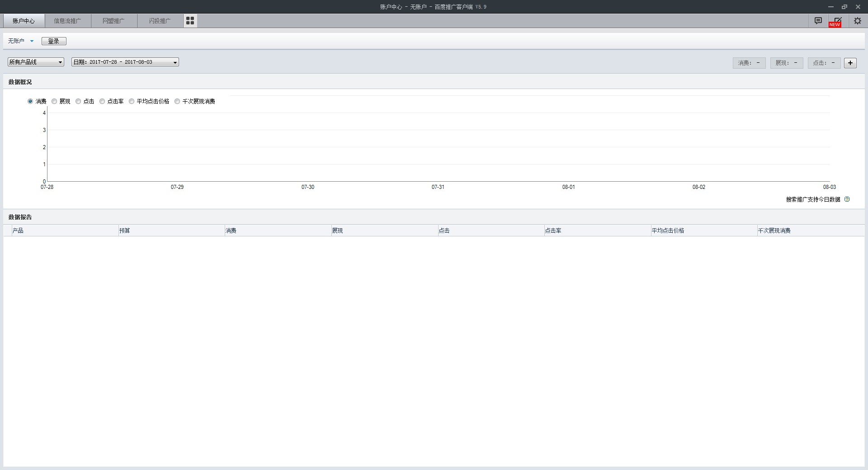This screenshot has width=868, height=470.
Task: Select the 千次展现消费 radio button
Action: [x=177, y=101]
